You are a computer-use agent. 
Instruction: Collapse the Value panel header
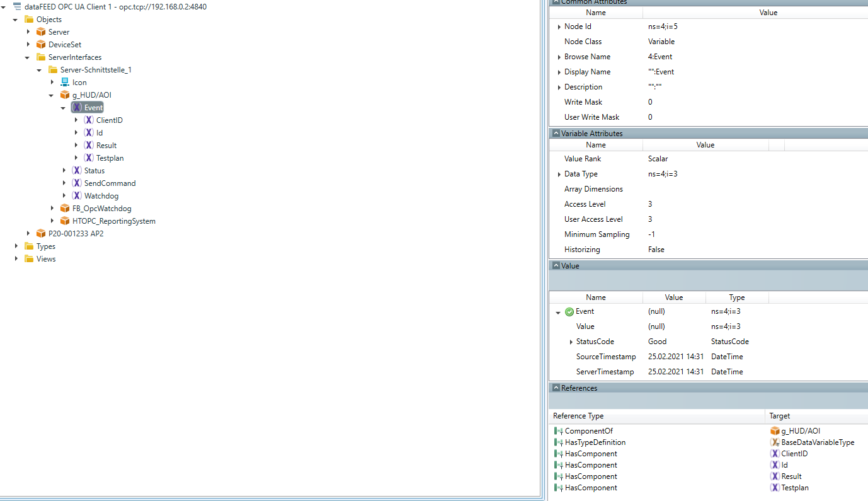[x=556, y=265]
